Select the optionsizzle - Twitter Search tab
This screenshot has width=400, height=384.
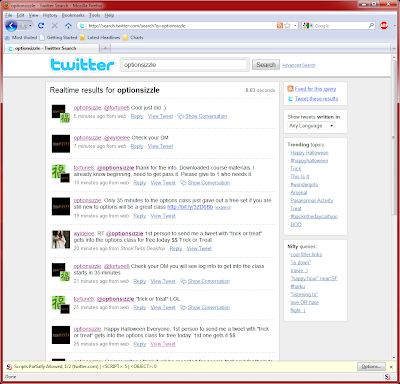tap(52, 48)
